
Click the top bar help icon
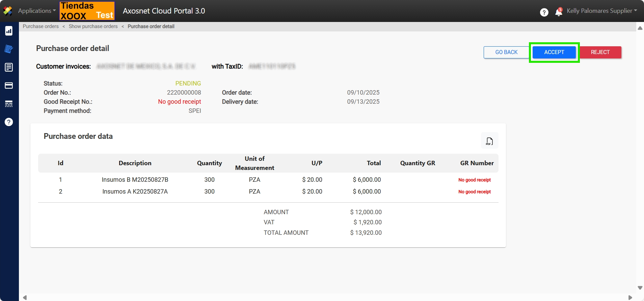pyautogui.click(x=544, y=12)
